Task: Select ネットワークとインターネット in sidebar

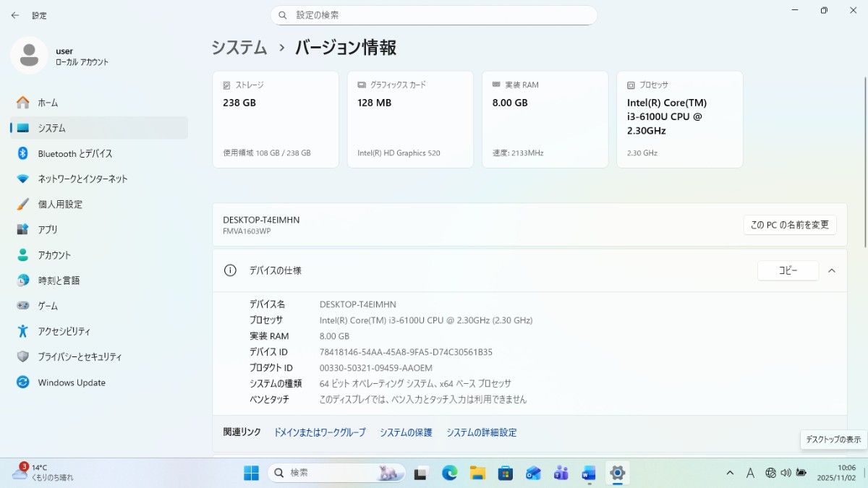Action: pyautogui.click(x=82, y=179)
